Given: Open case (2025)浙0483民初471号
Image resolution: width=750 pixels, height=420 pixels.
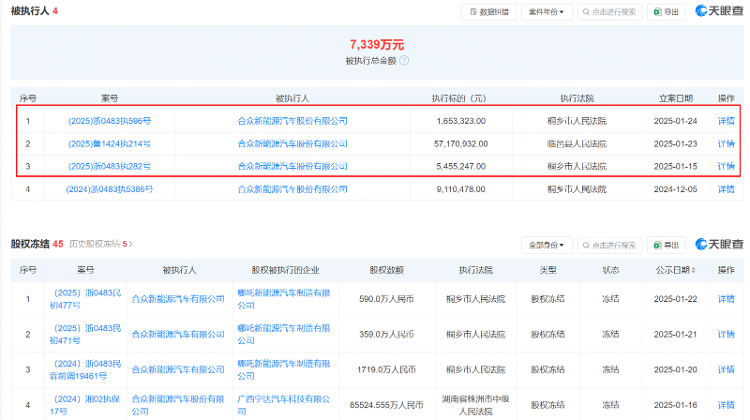Looking at the screenshot, I should click(85, 334).
